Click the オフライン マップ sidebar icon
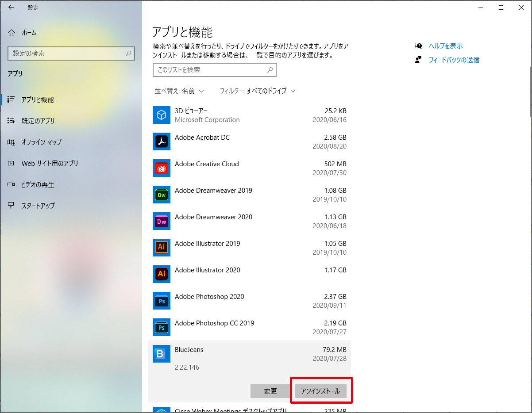 click(12, 142)
